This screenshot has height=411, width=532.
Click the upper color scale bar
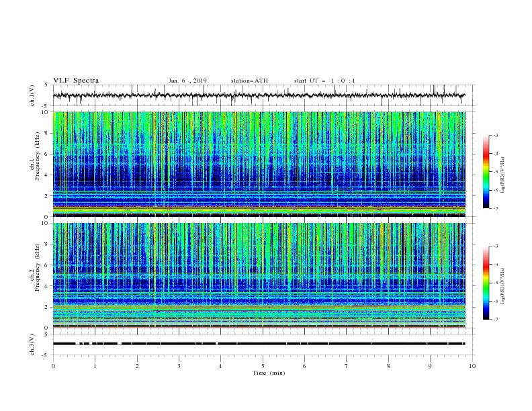(486, 172)
